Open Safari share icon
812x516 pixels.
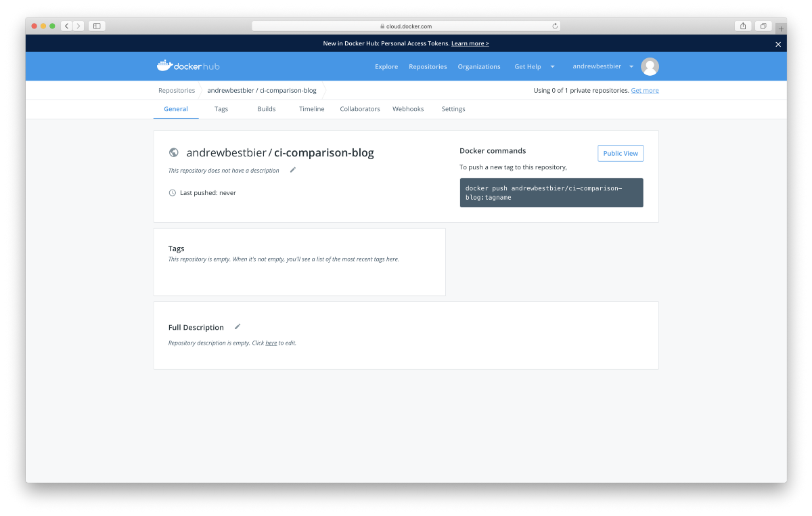pos(743,26)
